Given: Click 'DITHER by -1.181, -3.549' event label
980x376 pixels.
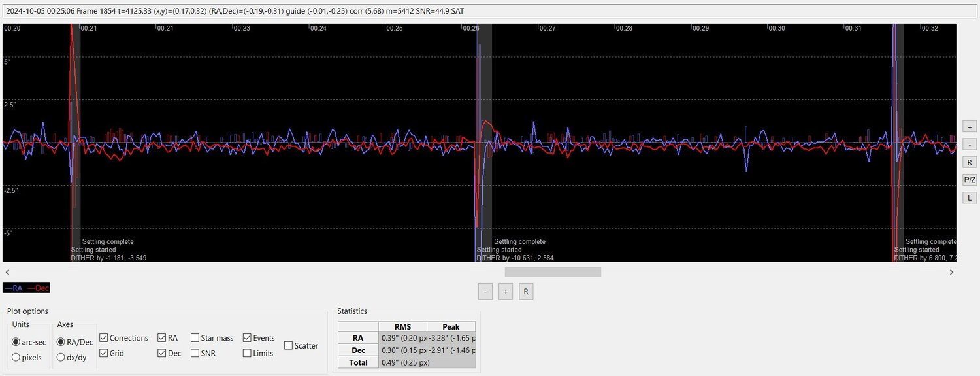Looking at the screenshot, I should click(x=108, y=258).
